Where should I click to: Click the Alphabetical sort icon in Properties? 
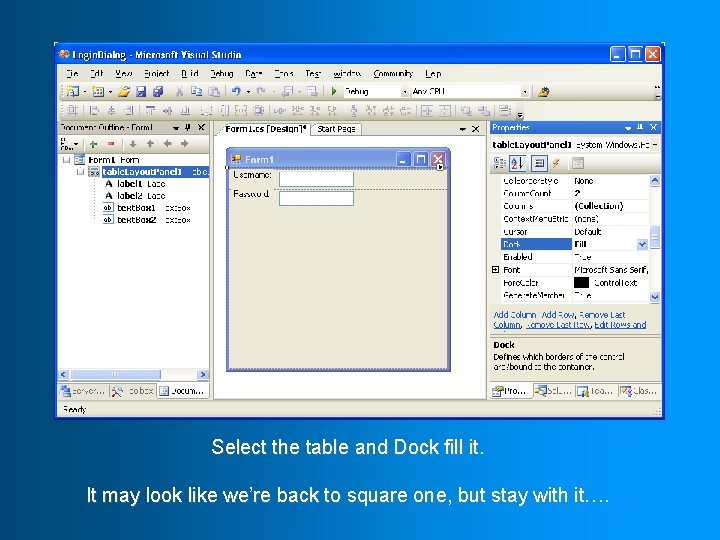point(518,163)
